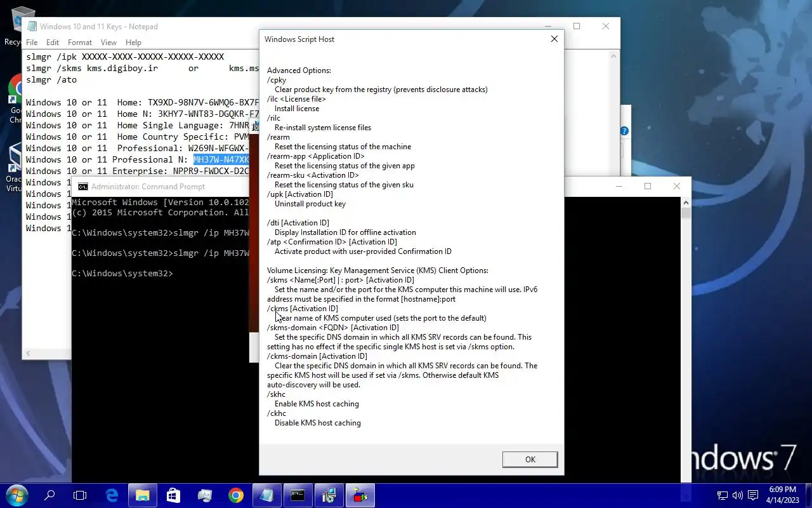This screenshot has height=508, width=812.
Task: Click the 'Home Country Specific' line in Notepad
Action: [138, 137]
